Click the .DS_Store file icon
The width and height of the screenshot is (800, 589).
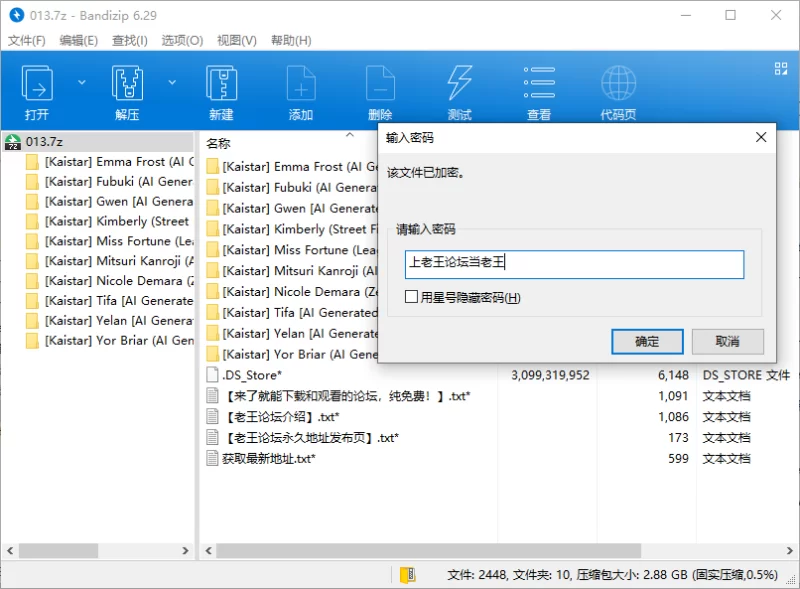click(x=212, y=375)
